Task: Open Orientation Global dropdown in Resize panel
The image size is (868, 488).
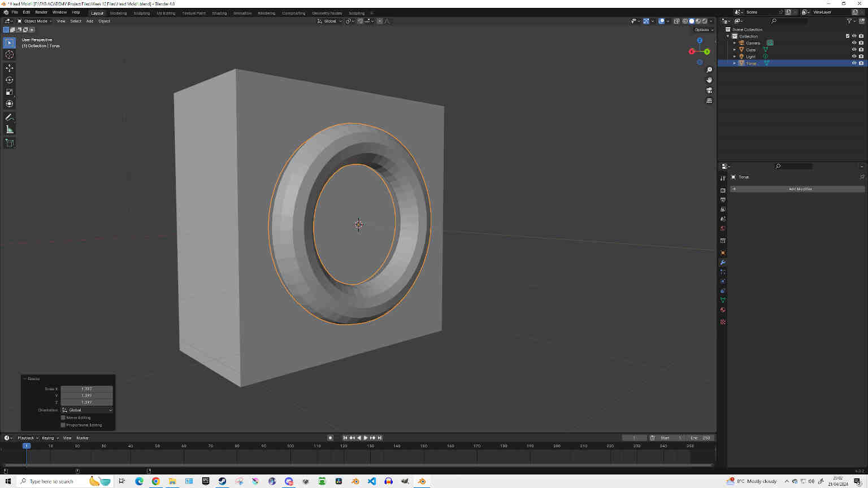Action: [x=87, y=410]
